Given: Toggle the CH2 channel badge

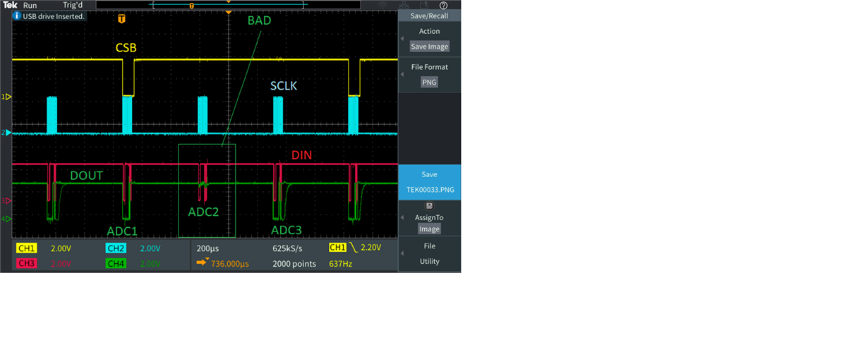Looking at the screenshot, I should (116, 248).
